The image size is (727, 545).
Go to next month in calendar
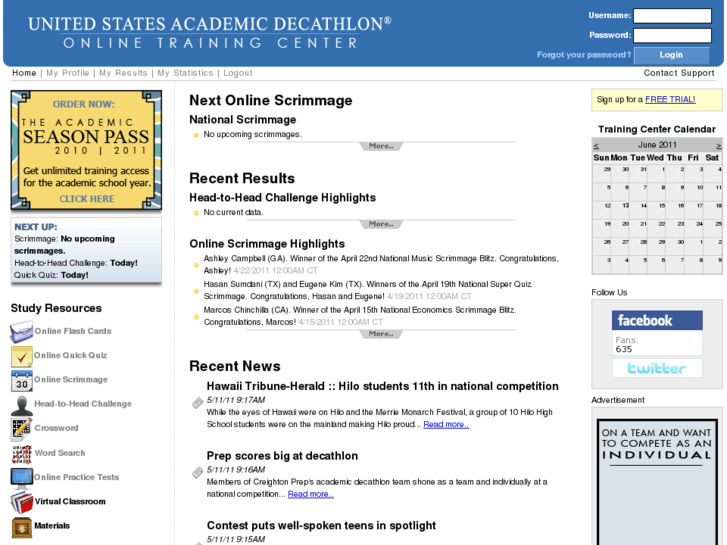click(x=718, y=146)
